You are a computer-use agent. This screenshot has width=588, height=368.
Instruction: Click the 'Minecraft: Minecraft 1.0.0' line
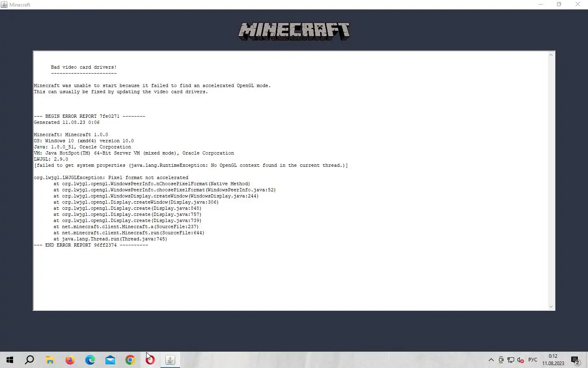71,135
